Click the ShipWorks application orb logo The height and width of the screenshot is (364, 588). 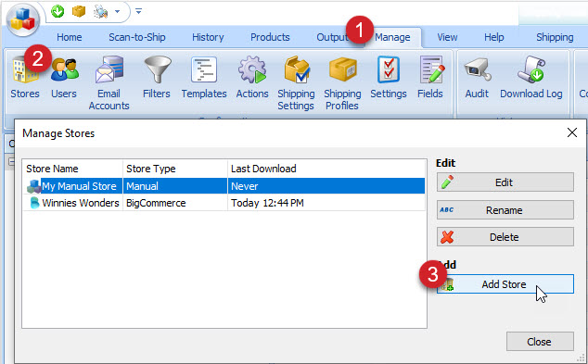pos(23,19)
